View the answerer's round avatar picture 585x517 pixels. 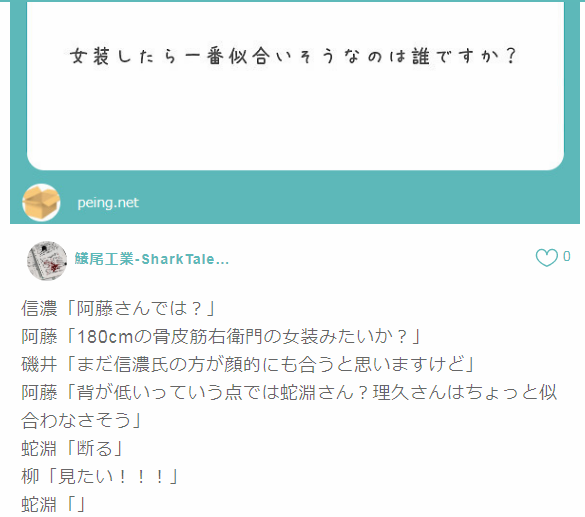[47, 260]
